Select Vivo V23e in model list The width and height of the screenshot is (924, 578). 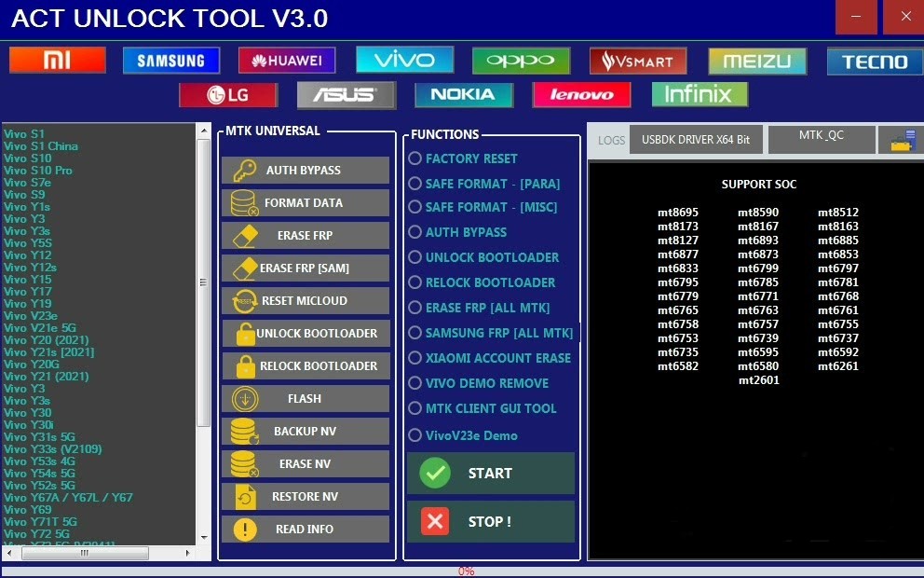pyautogui.click(x=30, y=315)
